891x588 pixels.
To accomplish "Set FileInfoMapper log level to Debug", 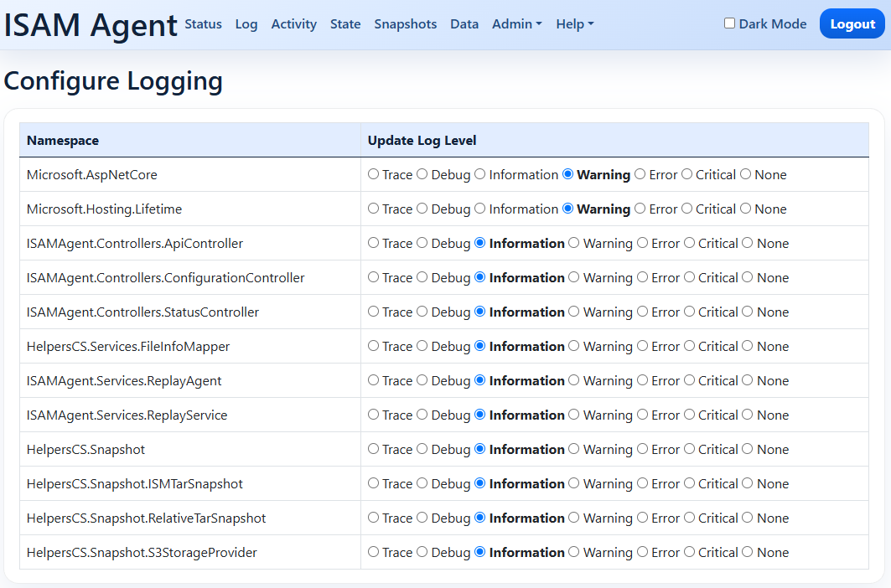I will pos(422,346).
